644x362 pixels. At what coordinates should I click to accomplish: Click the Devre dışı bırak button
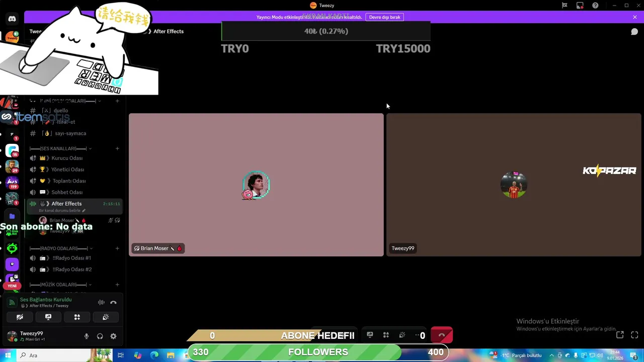[384, 17]
